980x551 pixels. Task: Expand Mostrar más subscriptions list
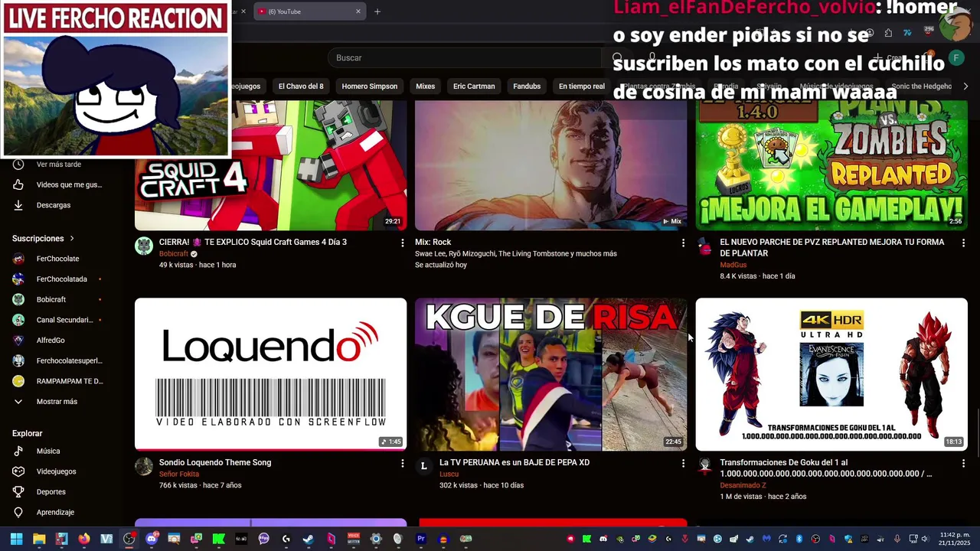57,402
